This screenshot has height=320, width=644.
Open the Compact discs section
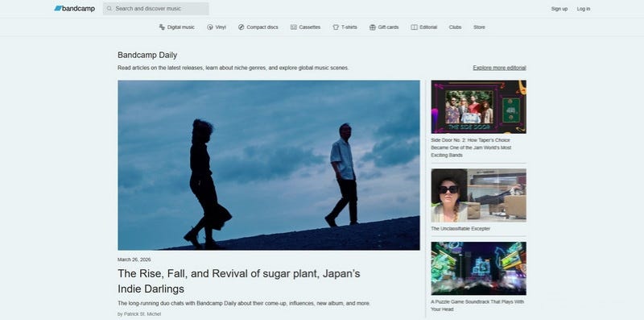click(258, 27)
